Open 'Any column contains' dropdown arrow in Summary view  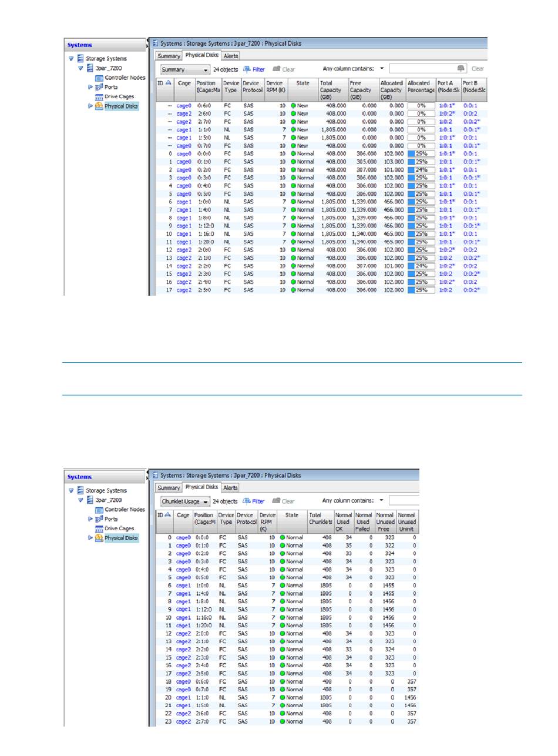pyautogui.click(x=382, y=68)
